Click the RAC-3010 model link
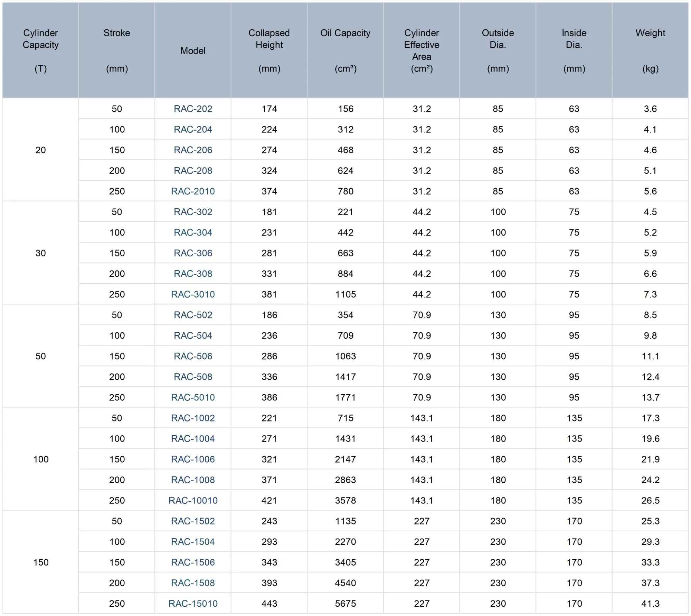 (193, 294)
